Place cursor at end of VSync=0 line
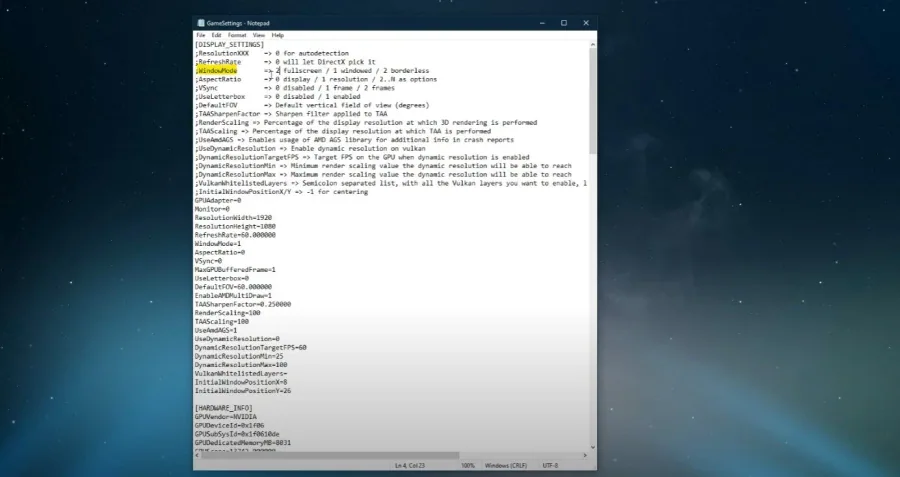Image resolution: width=900 pixels, height=477 pixels. [x=222, y=261]
